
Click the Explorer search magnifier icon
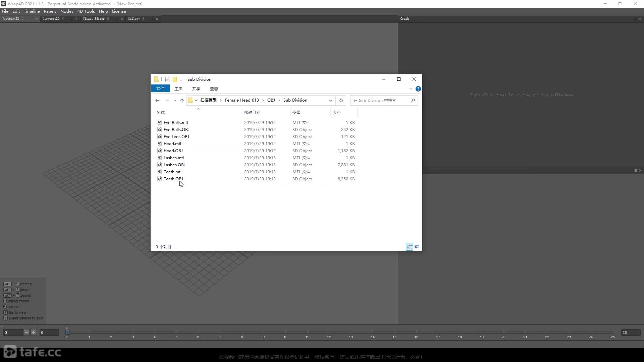[x=413, y=100]
